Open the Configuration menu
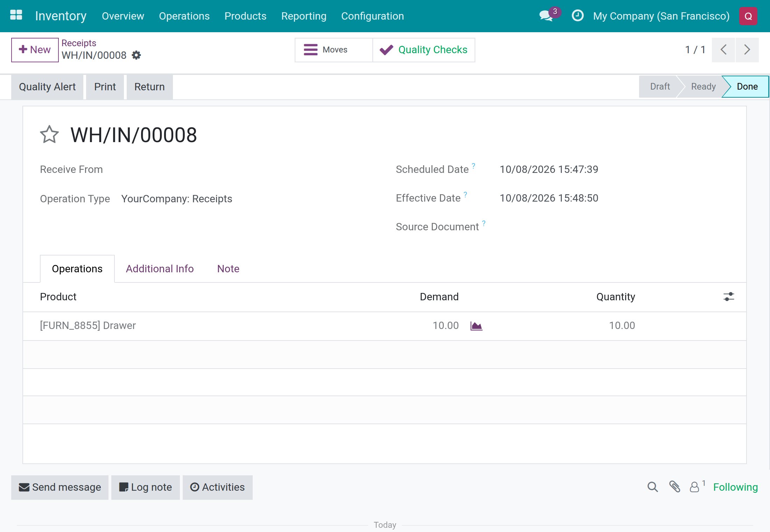The image size is (770, 532). pyautogui.click(x=372, y=16)
